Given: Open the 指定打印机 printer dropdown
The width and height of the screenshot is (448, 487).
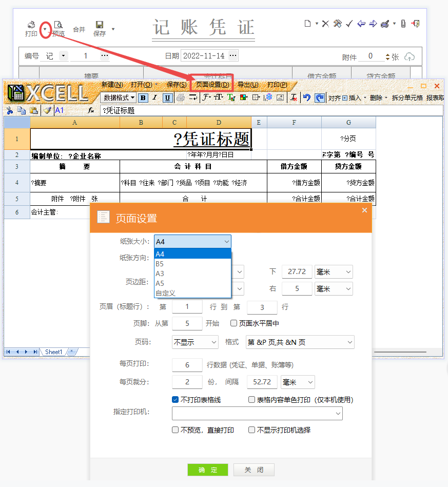Looking at the screenshot, I should click(338, 413).
